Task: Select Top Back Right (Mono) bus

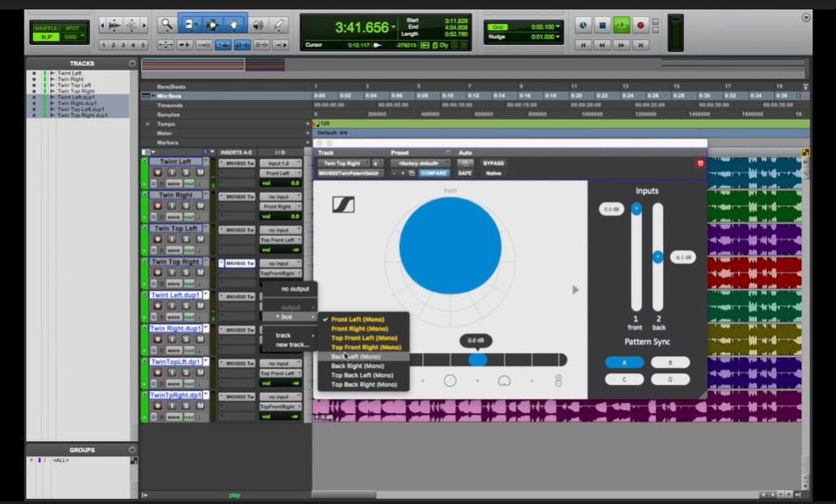Action: click(364, 385)
